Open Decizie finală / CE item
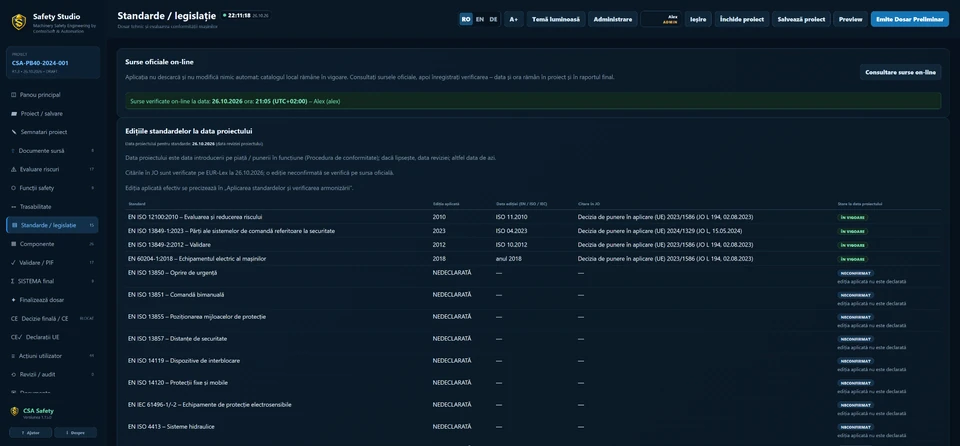Image resolution: width=960 pixels, height=446 pixels. tap(52, 319)
